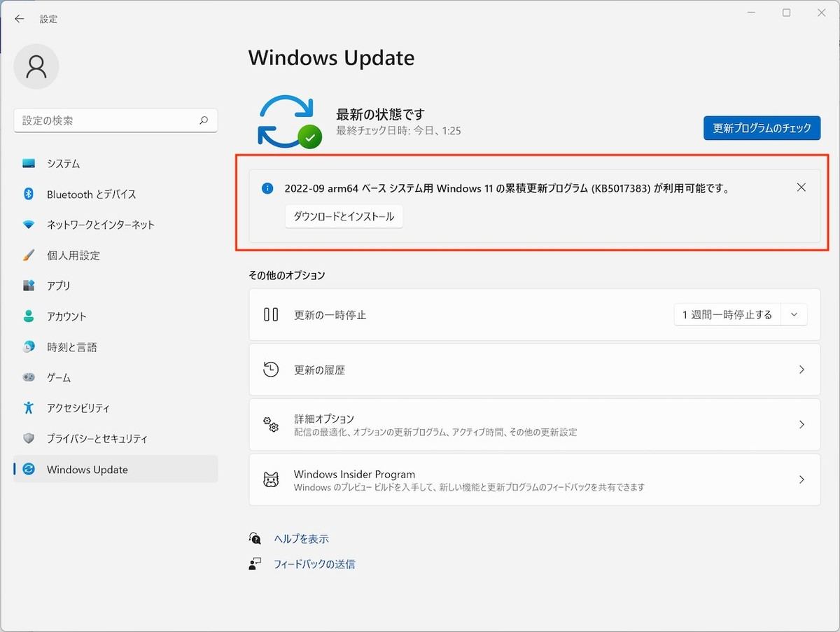Click the アクセシビリティ figure icon
840x632 pixels.
[x=29, y=408]
